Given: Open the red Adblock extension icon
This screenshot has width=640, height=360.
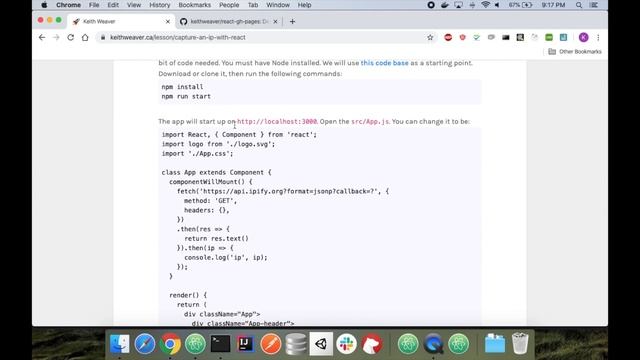Looking at the screenshot, I should coord(448,37).
